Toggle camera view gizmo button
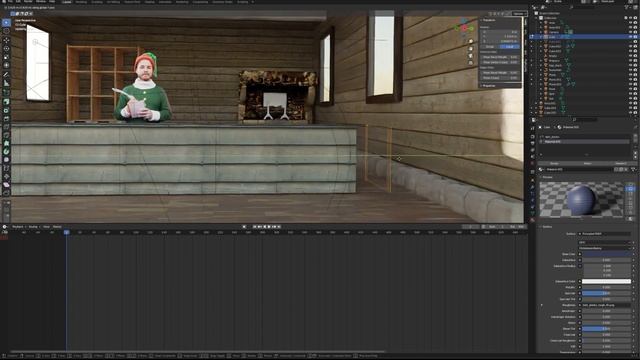This screenshot has width=640, height=360. pyautogui.click(x=471, y=56)
